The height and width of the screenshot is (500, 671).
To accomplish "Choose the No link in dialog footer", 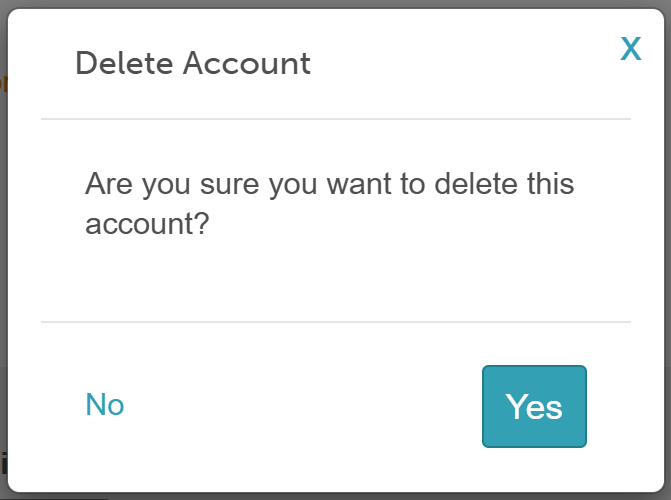I will point(105,405).
